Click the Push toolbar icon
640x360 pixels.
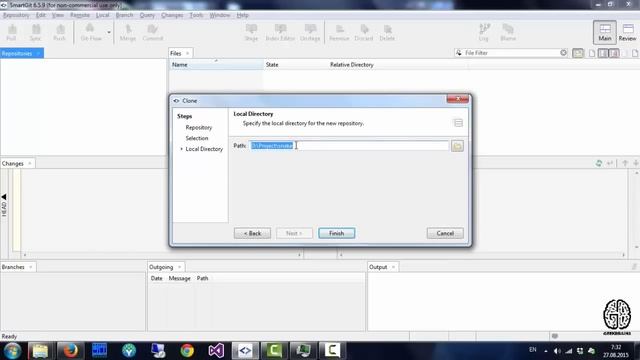(x=60, y=32)
